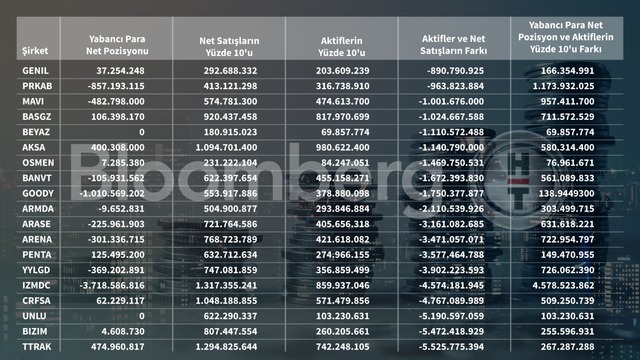Image resolution: width=640 pixels, height=360 pixels.
Task: Click UNLU difference value -5.190.597.059
Action: pyautogui.click(x=451, y=316)
